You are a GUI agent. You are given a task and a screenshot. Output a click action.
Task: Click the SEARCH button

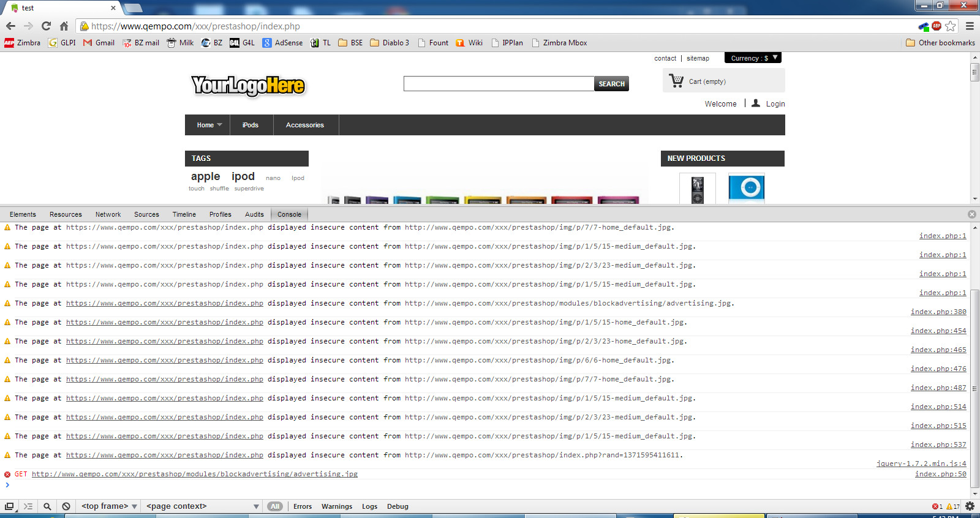pos(611,84)
